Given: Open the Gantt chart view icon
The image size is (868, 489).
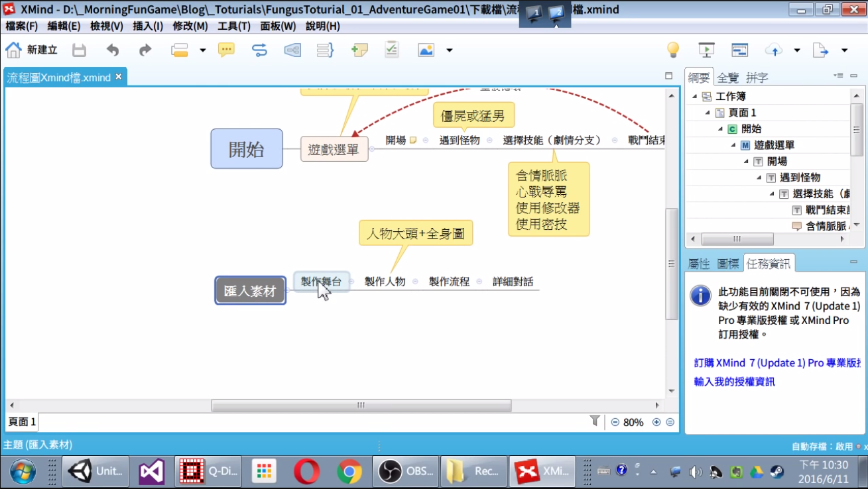Looking at the screenshot, I should (740, 50).
